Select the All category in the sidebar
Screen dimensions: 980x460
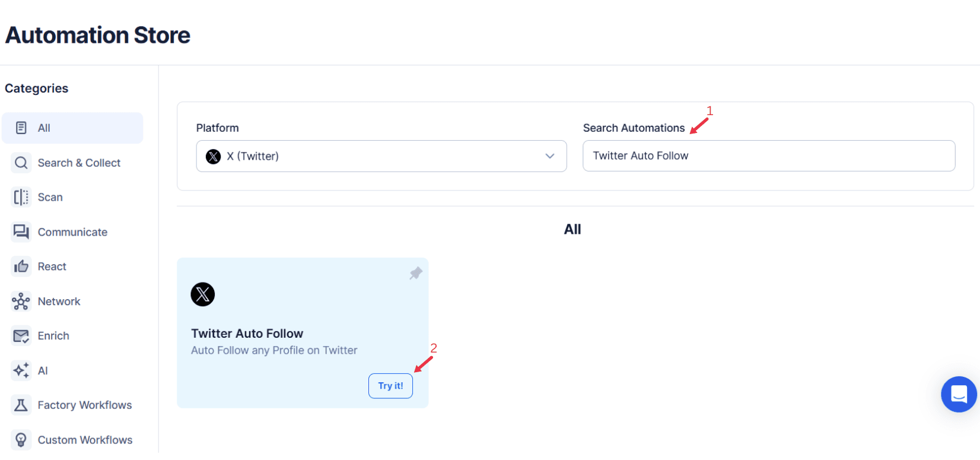tap(72, 128)
